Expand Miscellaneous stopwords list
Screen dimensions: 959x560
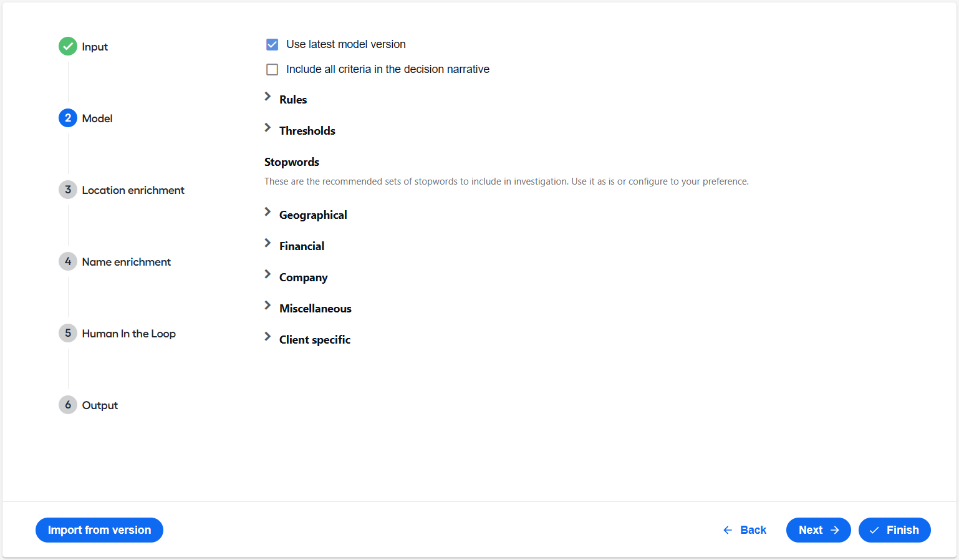click(267, 306)
